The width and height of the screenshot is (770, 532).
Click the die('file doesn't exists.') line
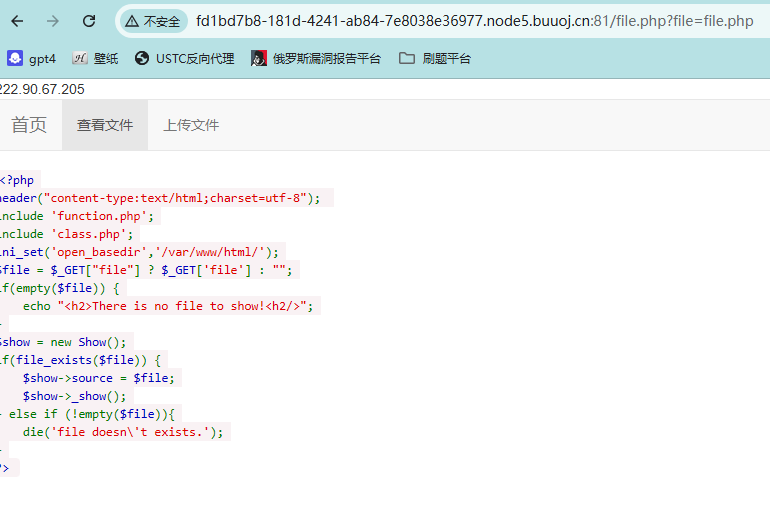click(x=126, y=432)
